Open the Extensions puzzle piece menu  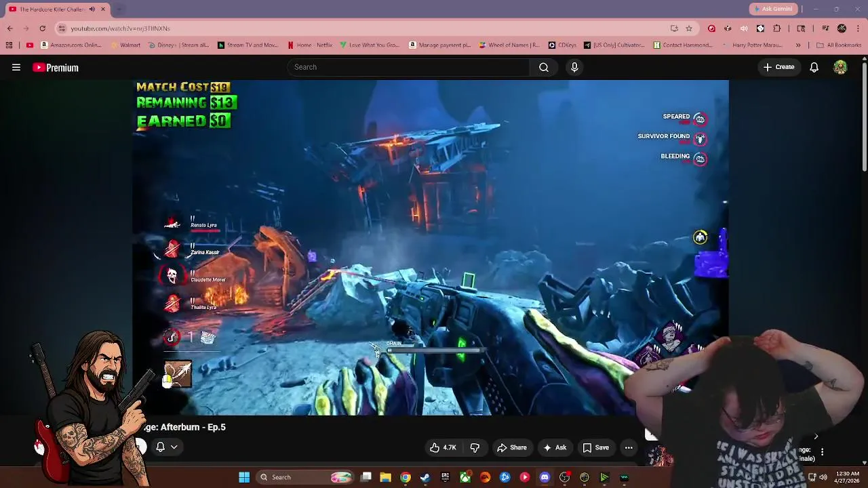[777, 28]
